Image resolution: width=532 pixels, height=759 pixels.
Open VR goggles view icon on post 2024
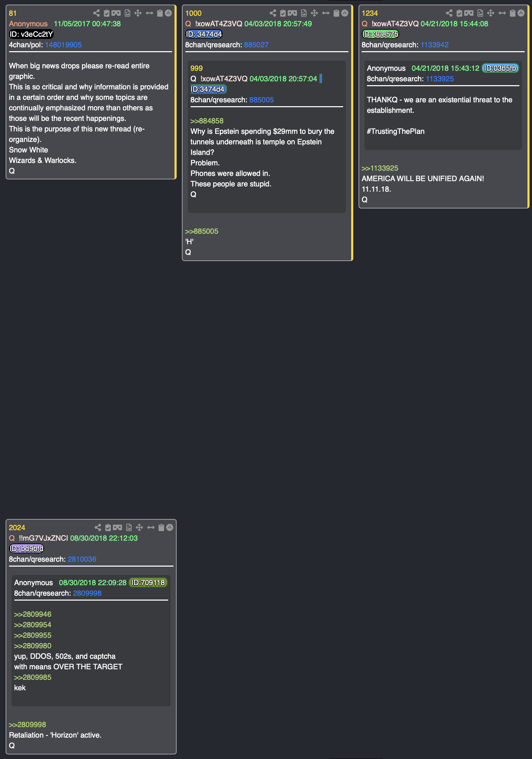coord(117,527)
